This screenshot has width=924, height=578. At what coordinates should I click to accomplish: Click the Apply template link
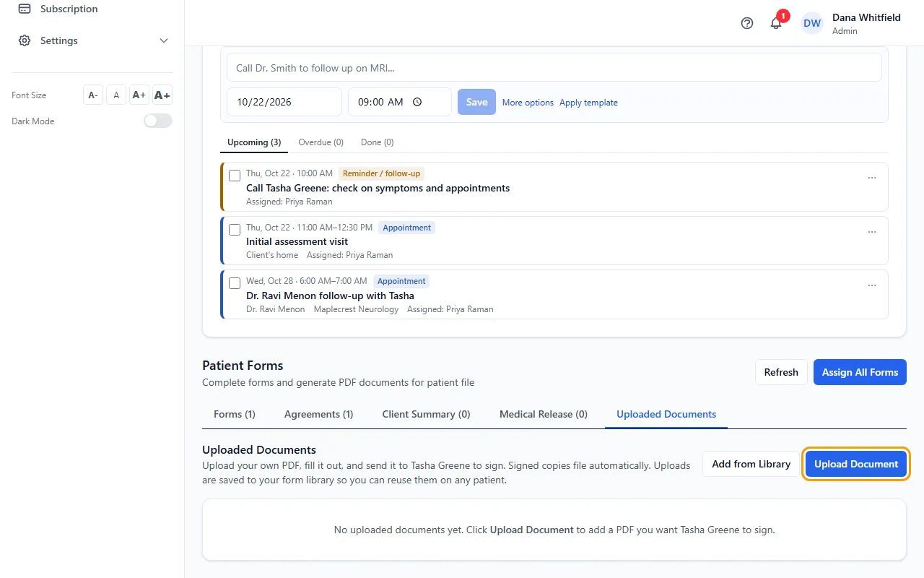click(x=588, y=103)
